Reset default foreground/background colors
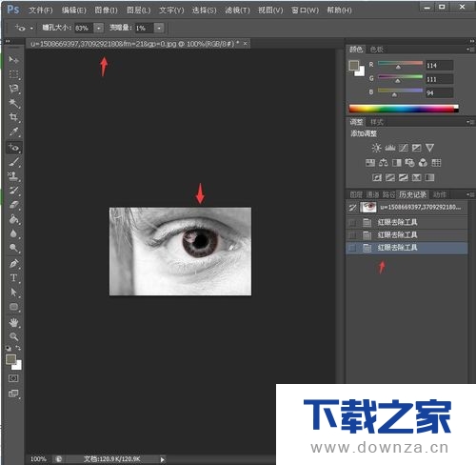The image size is (476, 465). (9, 349)
